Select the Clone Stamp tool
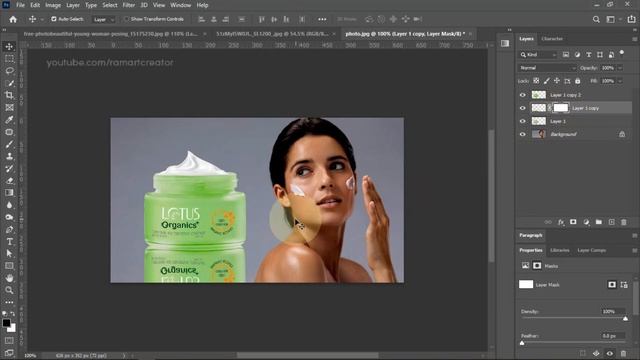This screenshot has width=640, height=360. click(9, 156)
